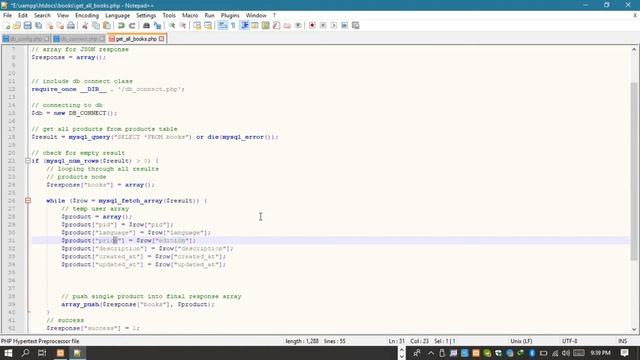Switch to the db_config.php tab
Image resolution: width=640 pixels, height=360 pixels.
coord(27,39)
